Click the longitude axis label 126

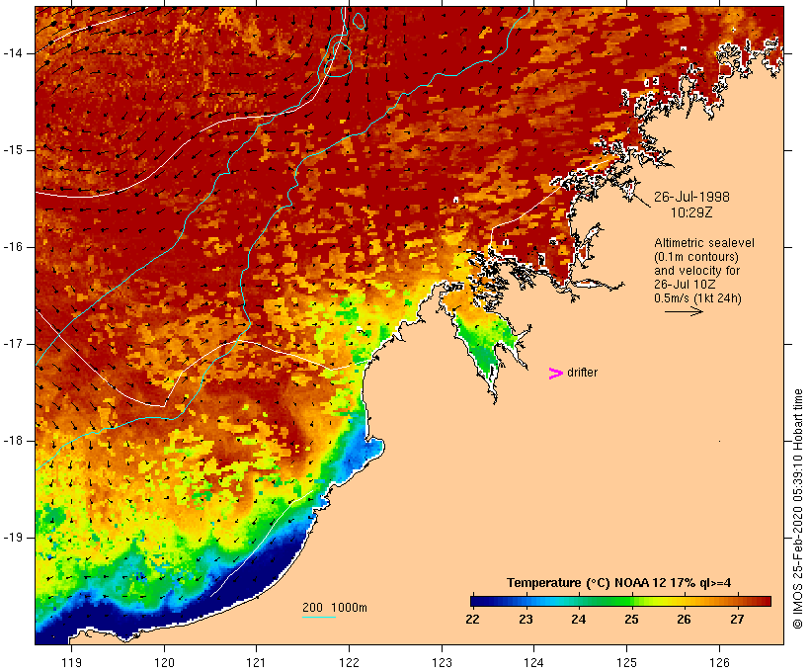click(719, 662)
